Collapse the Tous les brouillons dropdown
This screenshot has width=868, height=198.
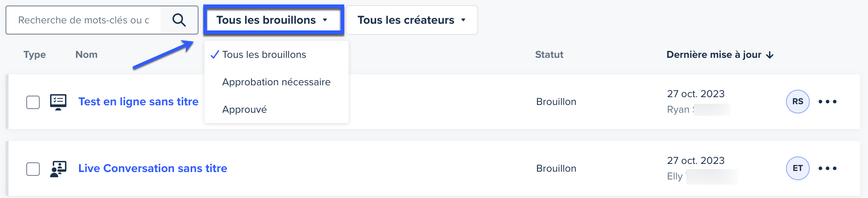click(273, 20)
